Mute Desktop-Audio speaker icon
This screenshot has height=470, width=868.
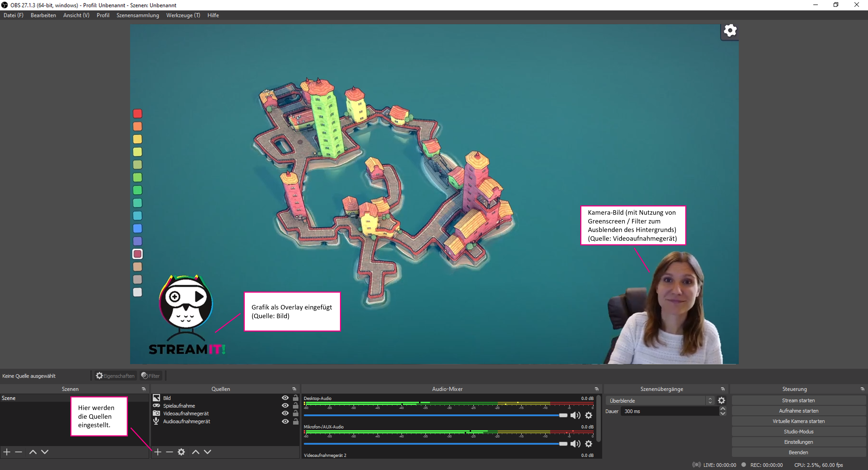click(x=575, y=415)
